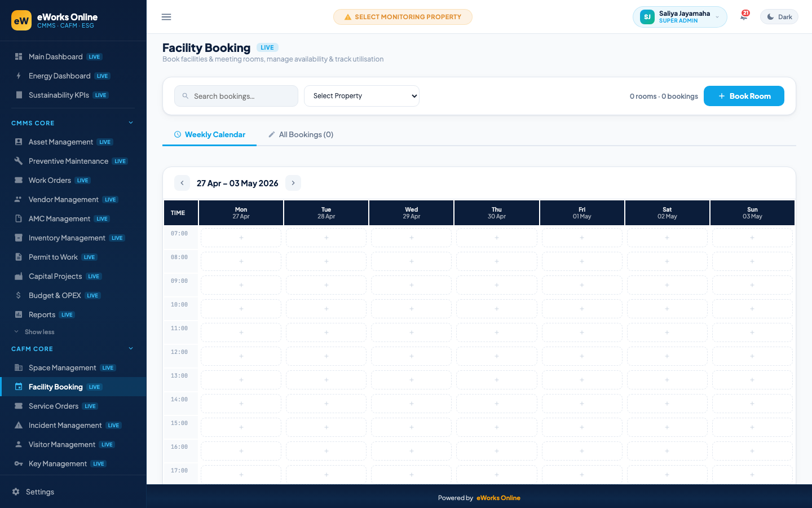Click the eWorks Online logo
Image resolution: width=812 pixels, height=508 pixels.
(21, 20)
